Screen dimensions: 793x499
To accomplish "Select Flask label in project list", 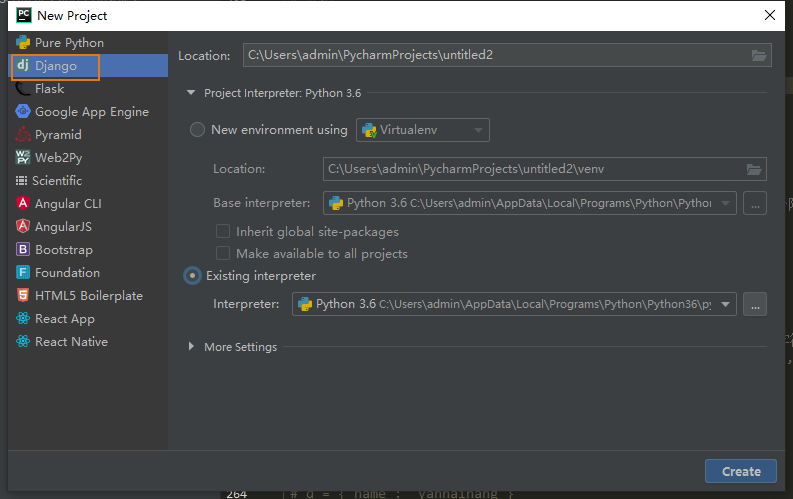I will 50,88.
